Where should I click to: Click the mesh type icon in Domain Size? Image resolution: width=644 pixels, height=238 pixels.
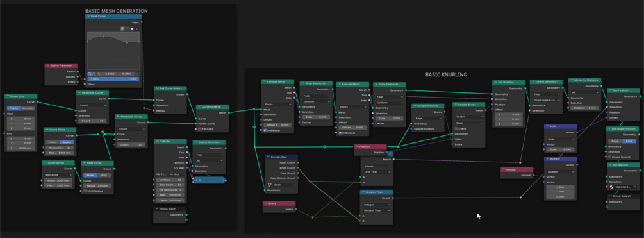click(269, 185)
